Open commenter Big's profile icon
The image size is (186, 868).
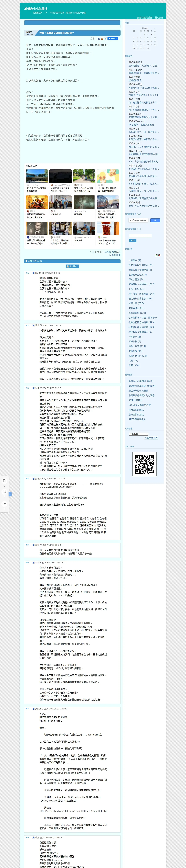tap(34, 273)
